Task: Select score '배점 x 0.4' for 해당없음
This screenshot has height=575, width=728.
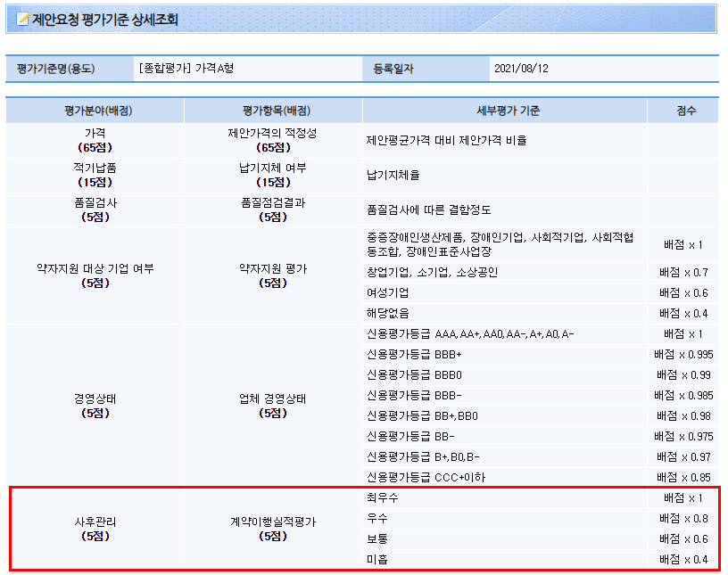Action: click(x=683, y=313)
